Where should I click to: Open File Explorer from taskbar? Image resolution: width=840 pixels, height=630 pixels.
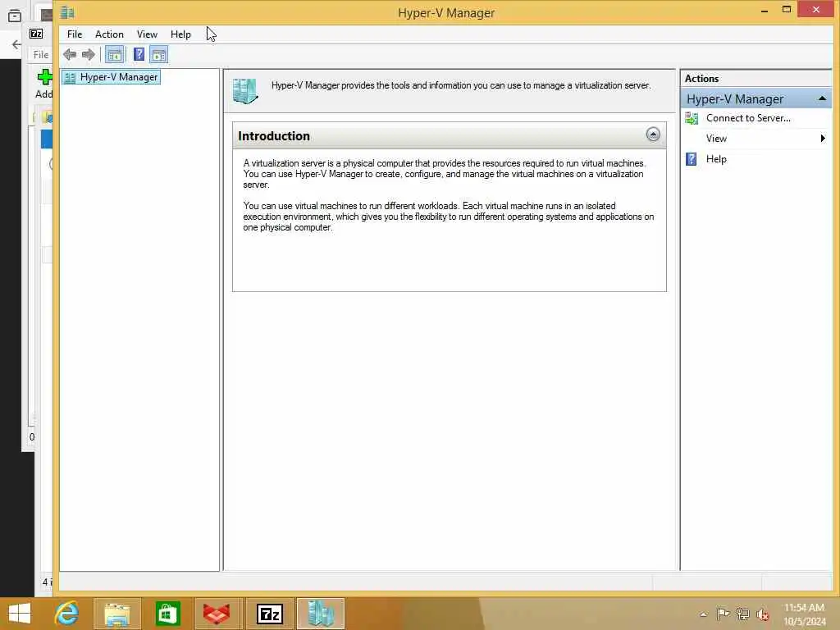point(116,614)
